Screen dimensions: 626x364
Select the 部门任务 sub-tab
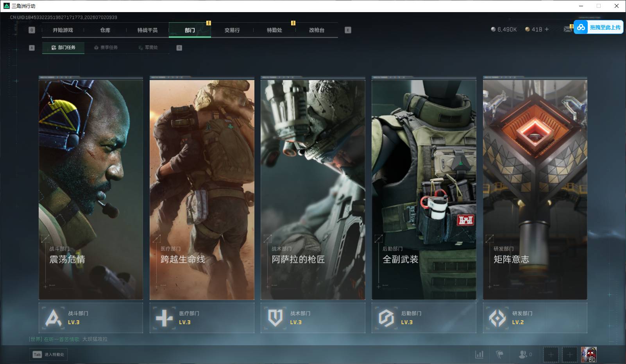point(63,48)
